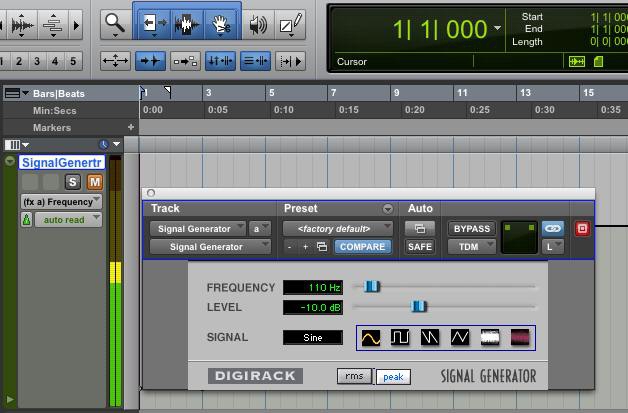Recall zoom preset 4
Image resolution: width=628 pixels, height=413 pixels.
point(55,61)
